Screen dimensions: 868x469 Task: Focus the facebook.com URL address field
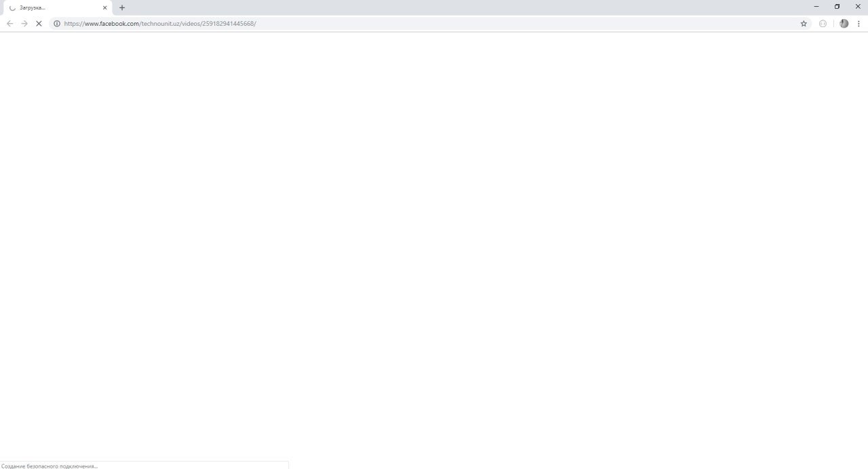pyautogui.click(x=431, y=23)
